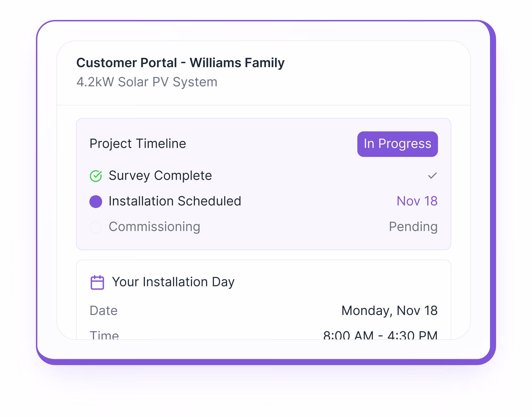532x417 pixels.
Task: Click the checkmark next to Survey Complete row
Action: coord(432,175)
